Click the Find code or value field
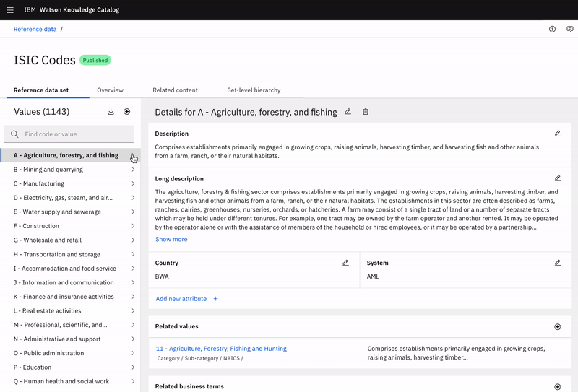Viewport: 578px width, 392px height. tap(69, 134)
